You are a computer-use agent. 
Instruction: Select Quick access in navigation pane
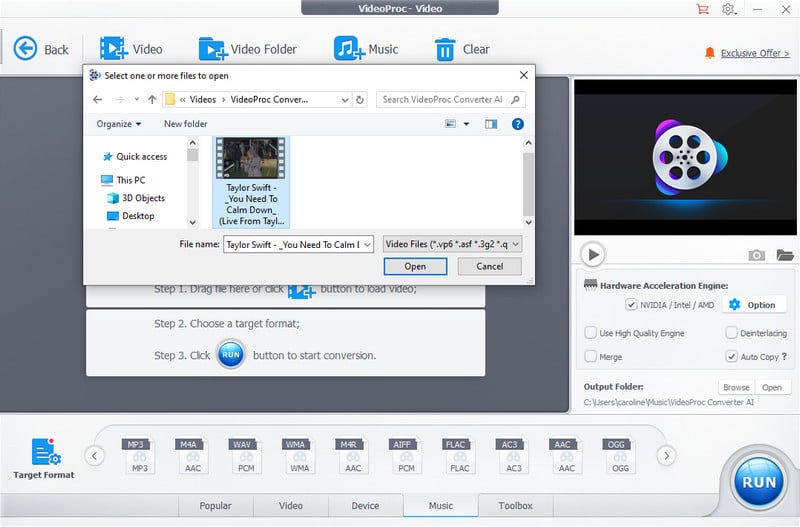pyautogui.click(x=135, y=157)
